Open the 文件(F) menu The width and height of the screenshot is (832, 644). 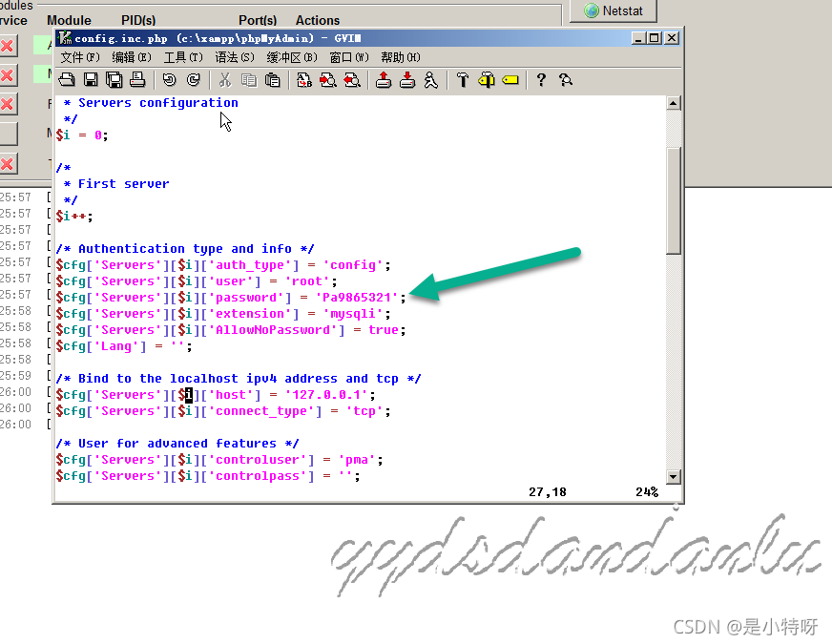(x=80, y=57)
